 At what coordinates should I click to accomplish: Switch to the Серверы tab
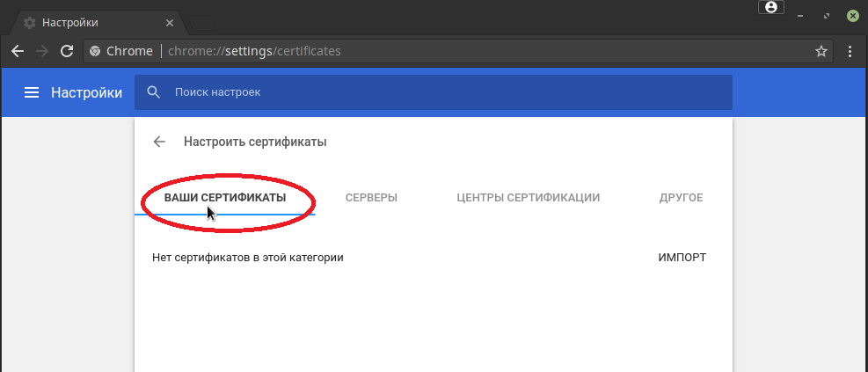(x=371, y=198)
